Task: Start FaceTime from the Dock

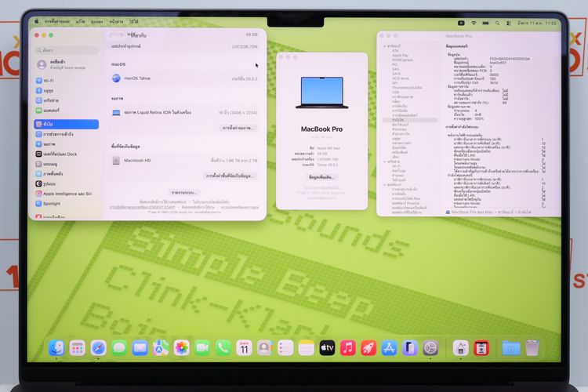Action: click(x=202, y=348)
